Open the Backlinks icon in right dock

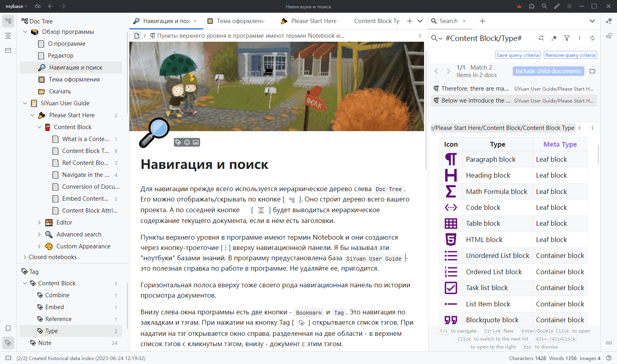[609, 343]
